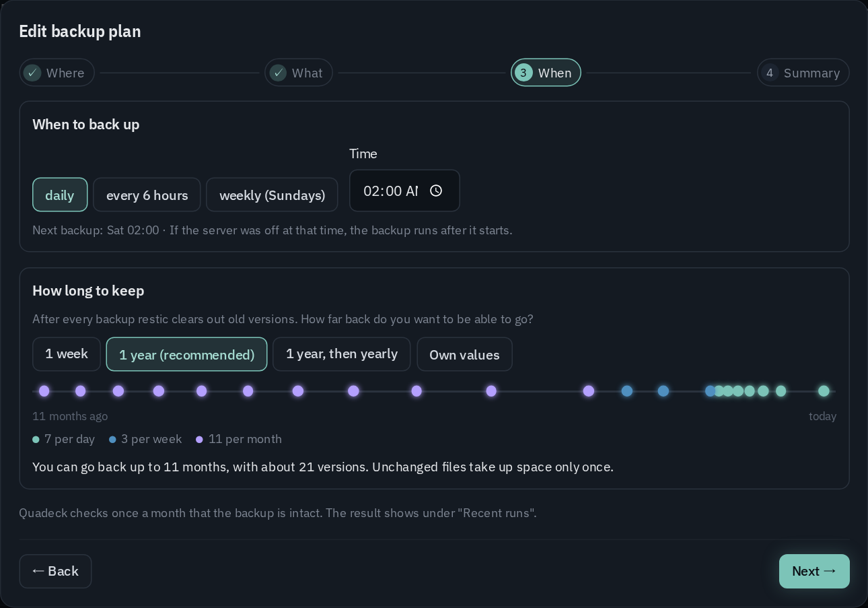Click the Quadeck monthly integrity check note
This screenshot has height=608, width=868.
tap(278, 513)
